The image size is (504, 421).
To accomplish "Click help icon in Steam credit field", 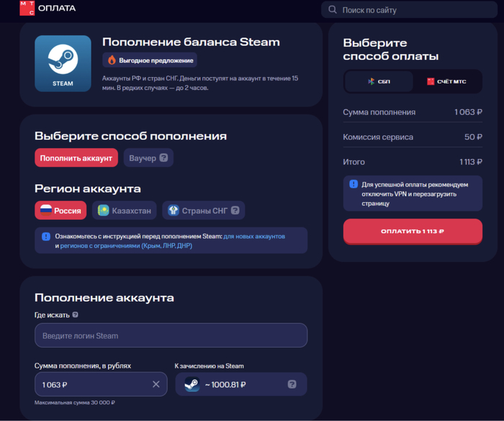I will (292, 384).
